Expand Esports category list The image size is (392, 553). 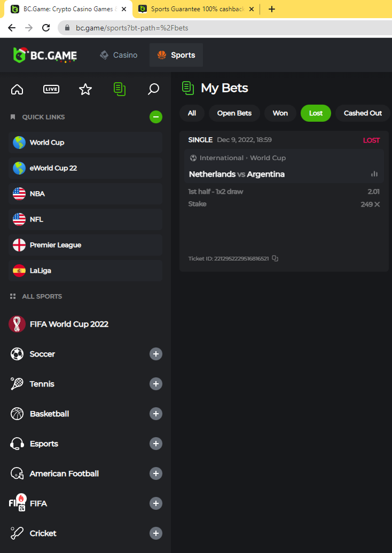point(156,444)
